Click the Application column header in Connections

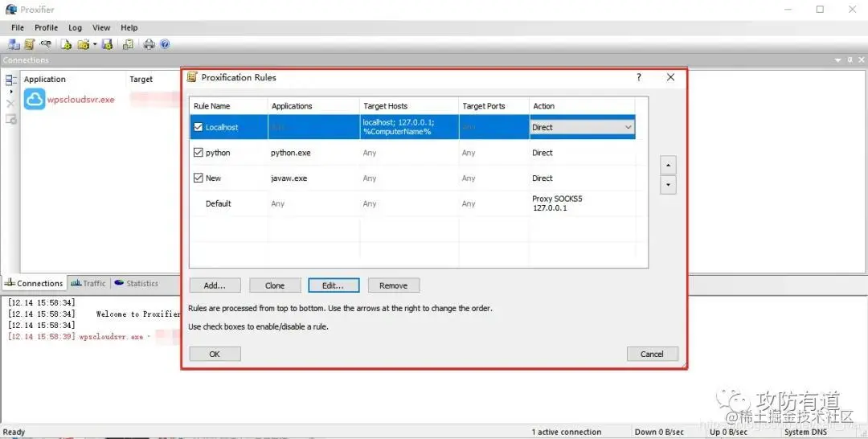[73, 80]
